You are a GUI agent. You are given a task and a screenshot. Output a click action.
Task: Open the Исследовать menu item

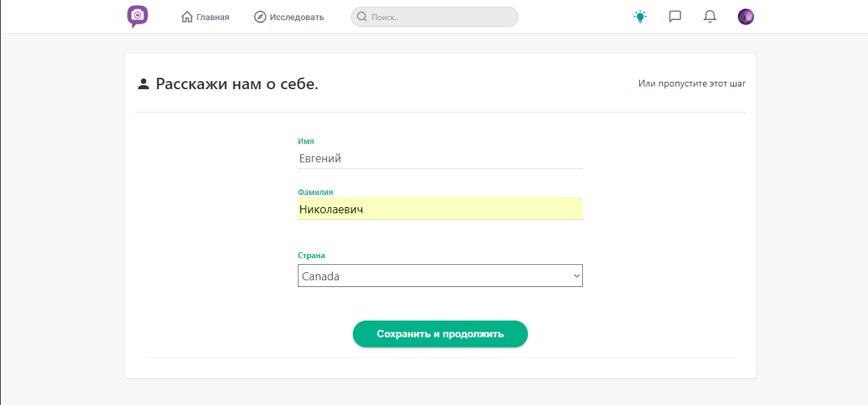point(296,17)
